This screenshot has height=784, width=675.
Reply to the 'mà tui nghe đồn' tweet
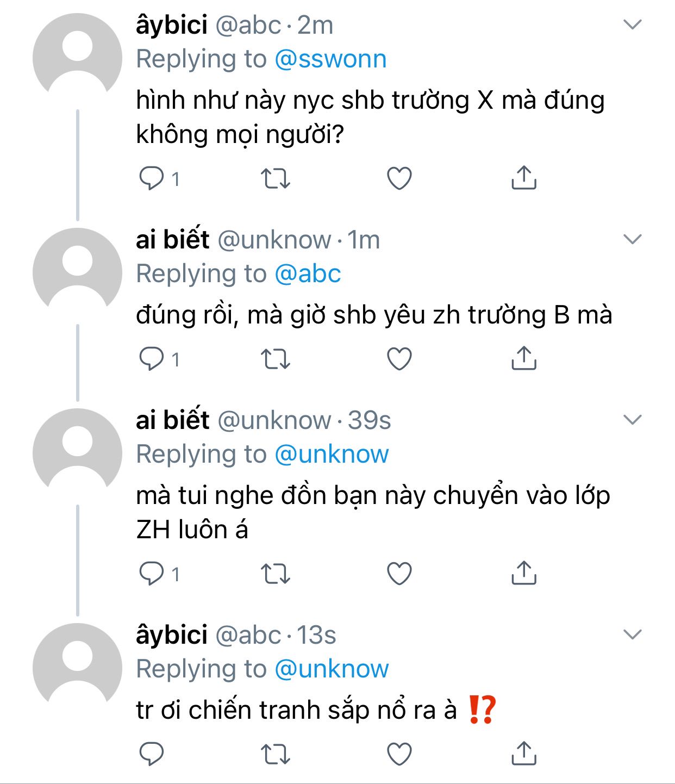[152, 573]
